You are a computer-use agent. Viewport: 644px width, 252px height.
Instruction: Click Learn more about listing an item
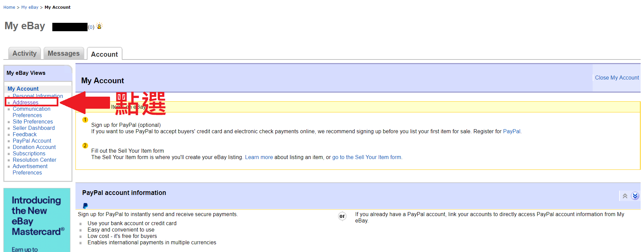[259, 157]
